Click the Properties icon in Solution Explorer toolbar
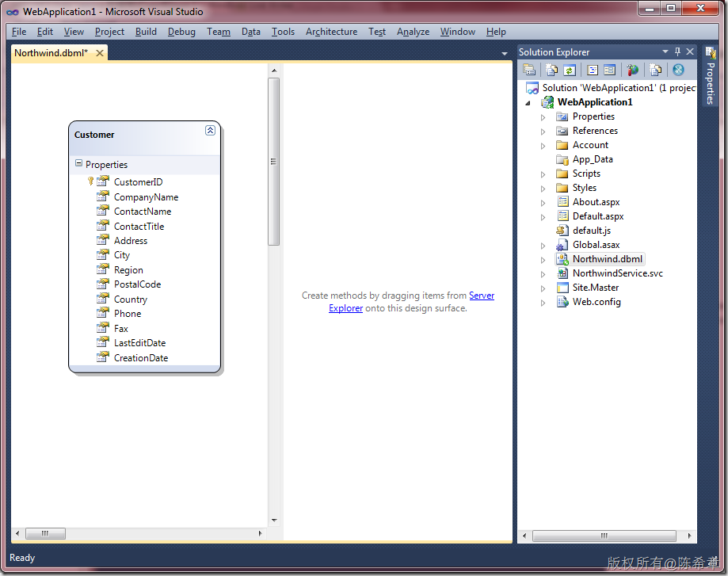 (x=529, y=71)
